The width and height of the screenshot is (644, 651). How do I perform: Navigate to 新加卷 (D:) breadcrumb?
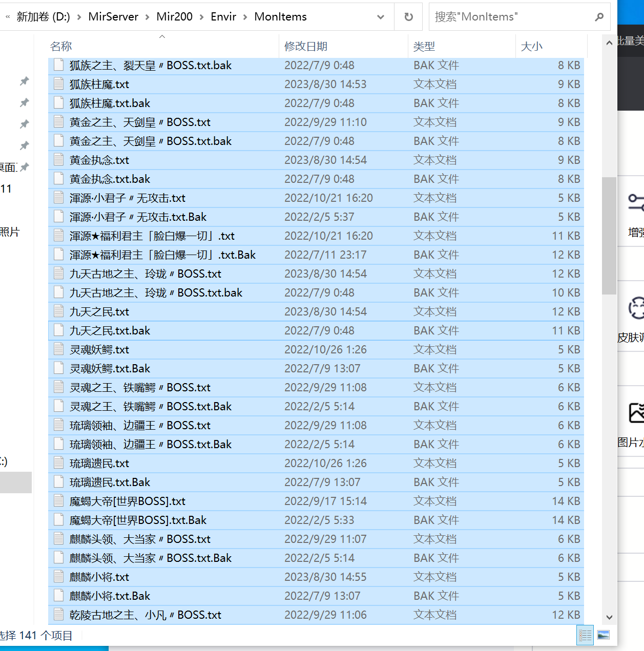click(x=43, y=17)
